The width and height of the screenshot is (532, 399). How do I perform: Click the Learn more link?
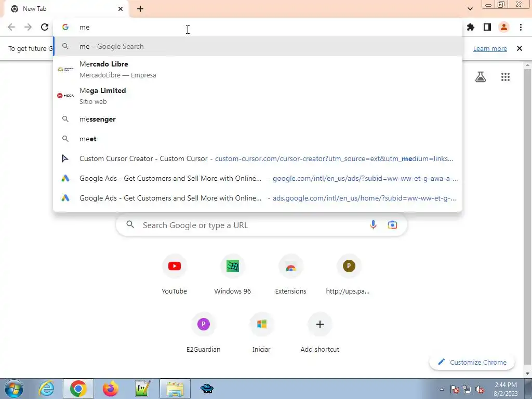[x=490, y=48]
